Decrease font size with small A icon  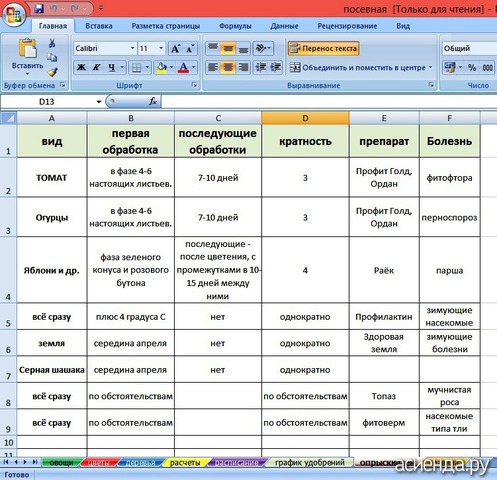[190, 49]
